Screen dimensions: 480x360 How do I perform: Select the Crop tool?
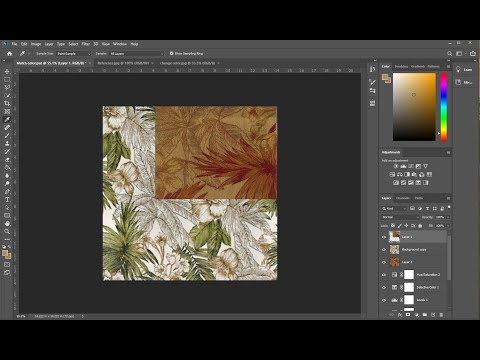tap(7, 103)
